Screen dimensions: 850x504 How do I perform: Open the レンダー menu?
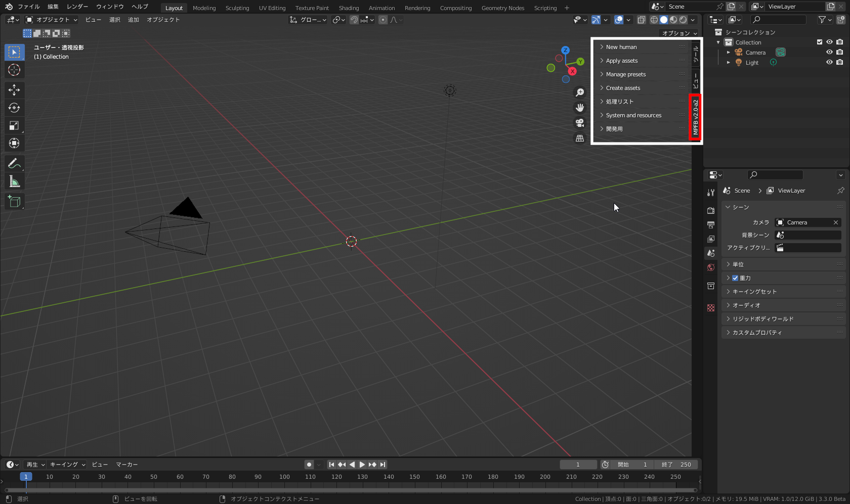point(76,7)
